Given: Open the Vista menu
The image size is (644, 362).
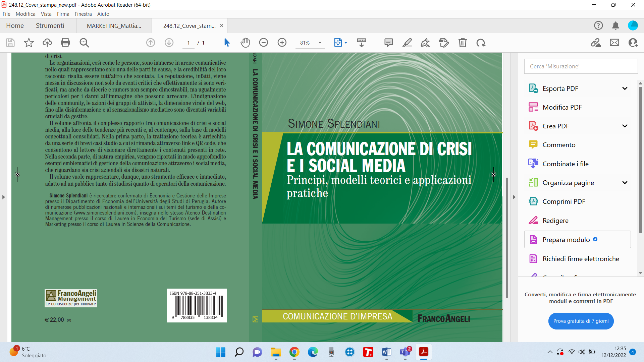Looking at the screenshot, I should 46,14.
